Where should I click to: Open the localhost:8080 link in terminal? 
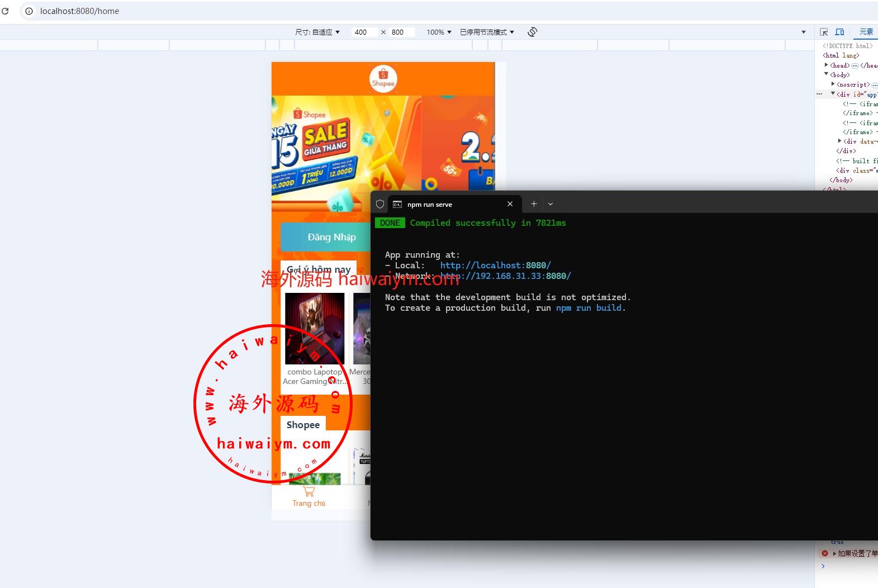(x=495, y=265)
